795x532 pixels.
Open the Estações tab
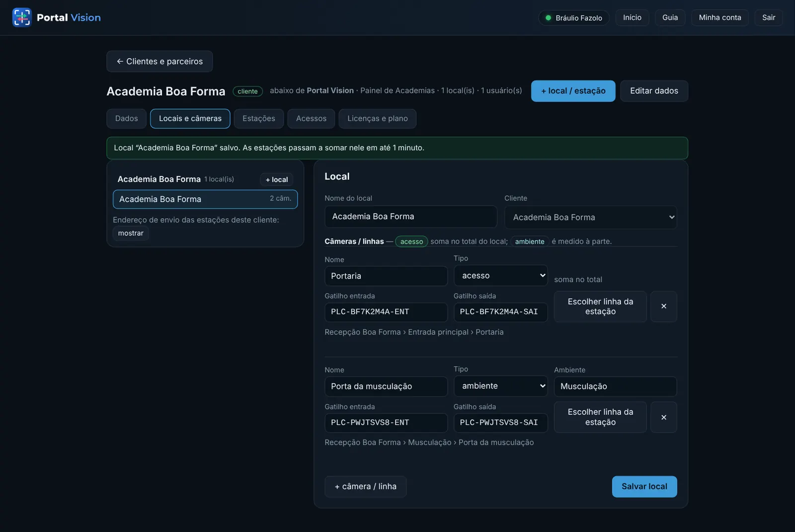tap(259, 119)
